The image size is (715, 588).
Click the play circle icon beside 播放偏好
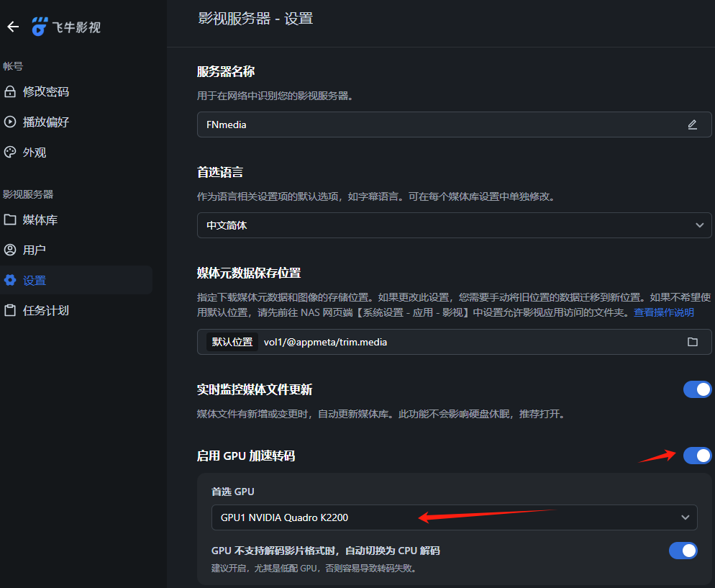[x=10, y=122]
